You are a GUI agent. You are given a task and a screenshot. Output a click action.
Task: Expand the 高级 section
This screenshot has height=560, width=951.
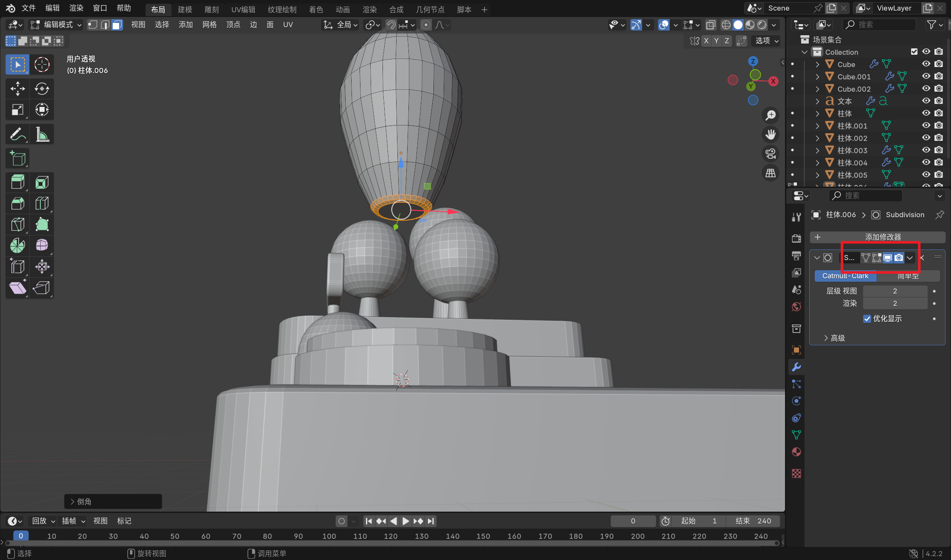tap(834, 338)
